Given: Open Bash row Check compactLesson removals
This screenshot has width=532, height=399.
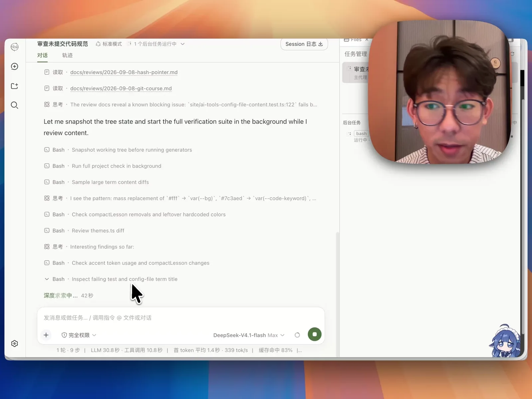Looking at the screenshot, I should [x=135, y=214].
